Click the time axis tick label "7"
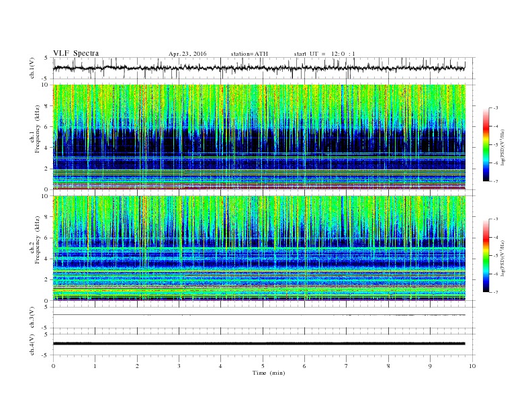The image size is (532, 411). [347, 366]
